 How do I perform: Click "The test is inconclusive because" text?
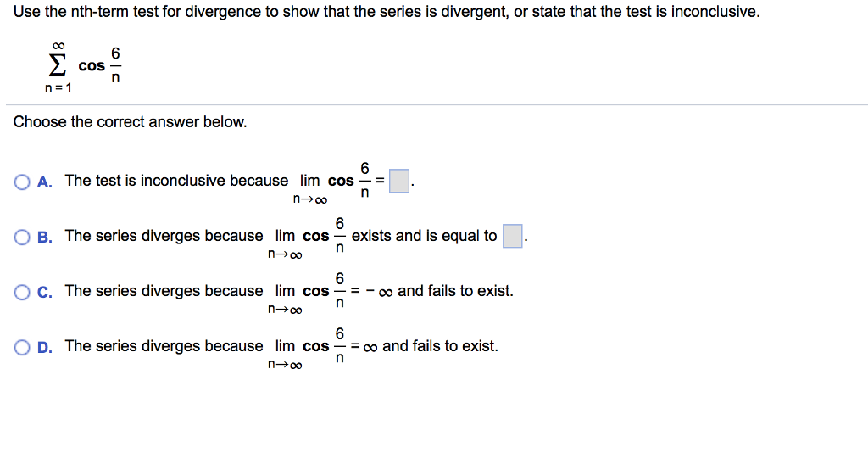pyautogui.click(x=176, y=181)
